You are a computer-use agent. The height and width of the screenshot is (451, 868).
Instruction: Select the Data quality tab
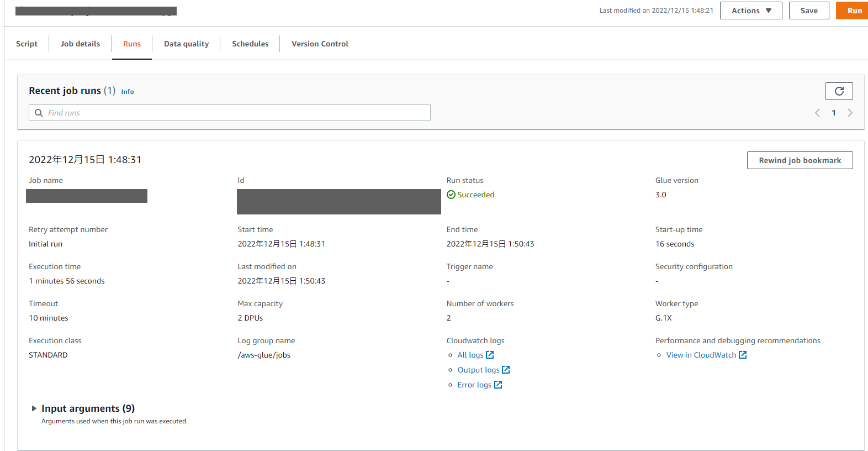186,44
